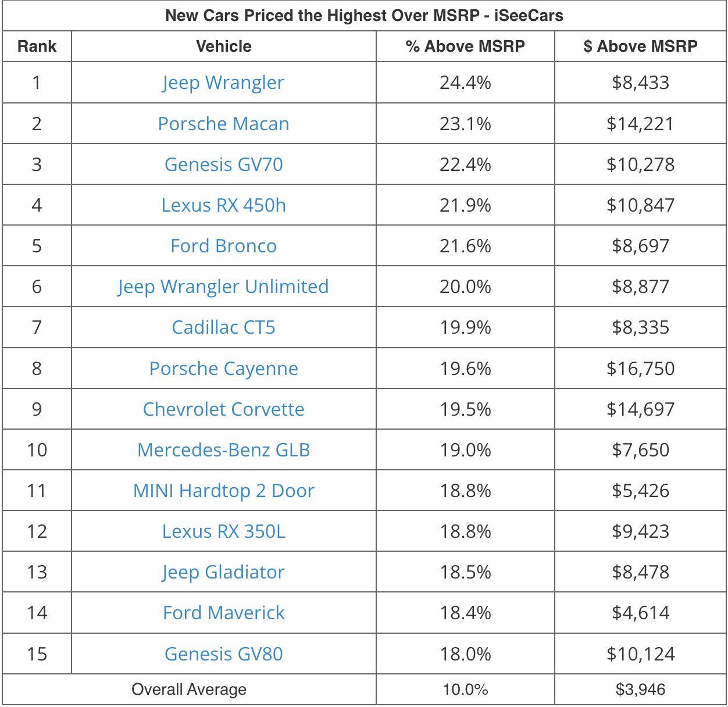
Task: Click the $ Above MSRP header
Action: 640,47
